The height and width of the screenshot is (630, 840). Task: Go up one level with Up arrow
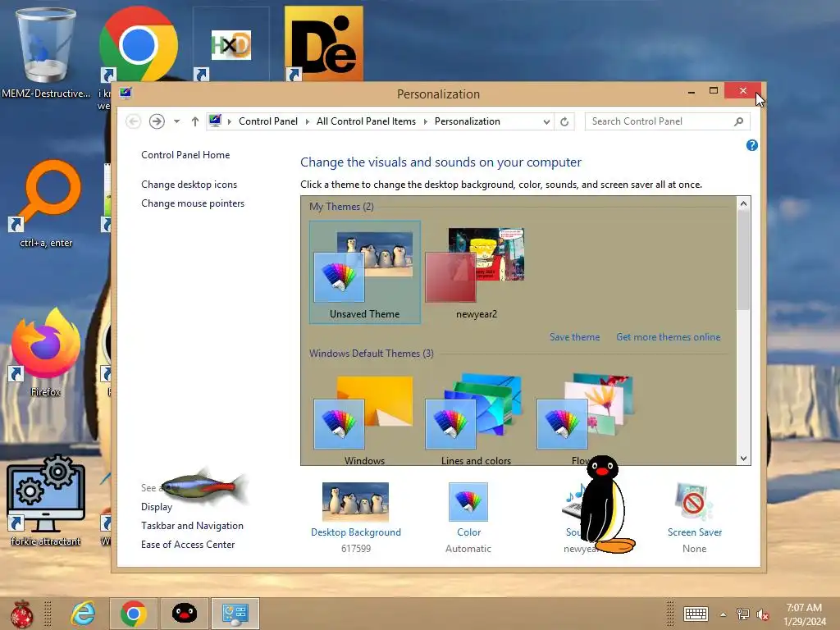pyautogui.click(x=195, y=121)
